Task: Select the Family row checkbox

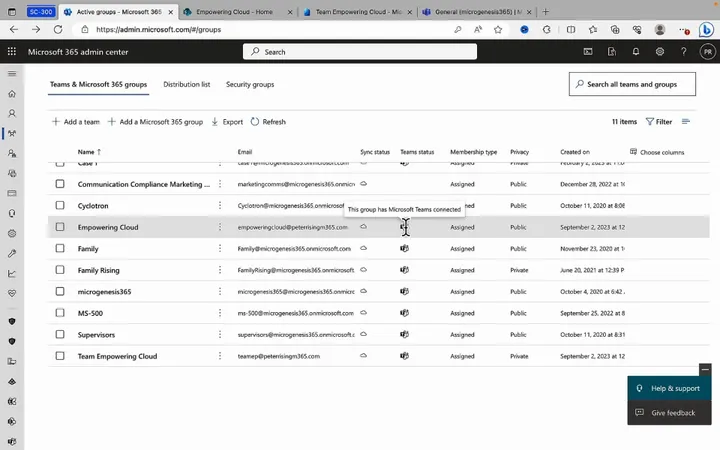Action: point(60,248)
